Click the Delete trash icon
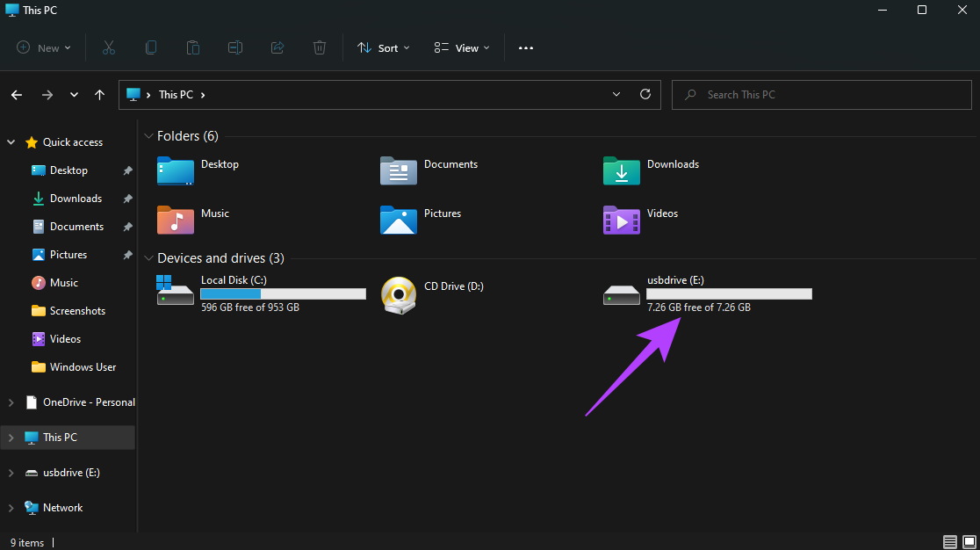This screenshot has width=980, height=550. coord(320,48)
